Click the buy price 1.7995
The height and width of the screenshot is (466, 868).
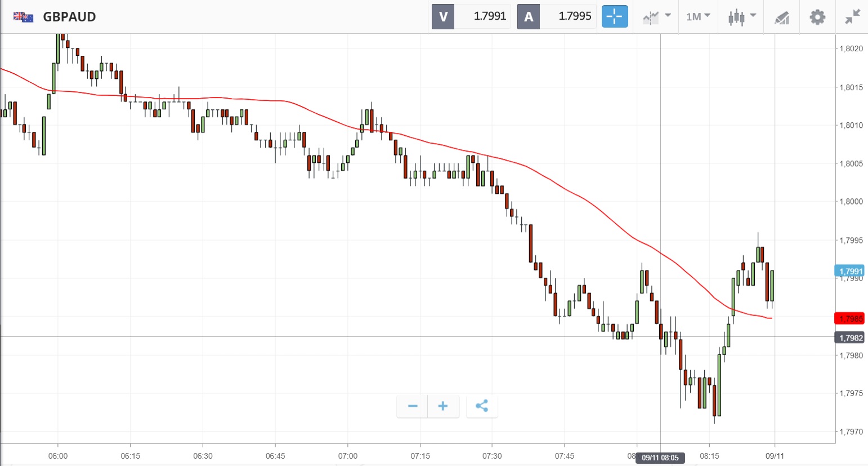(x=575, y=16)
